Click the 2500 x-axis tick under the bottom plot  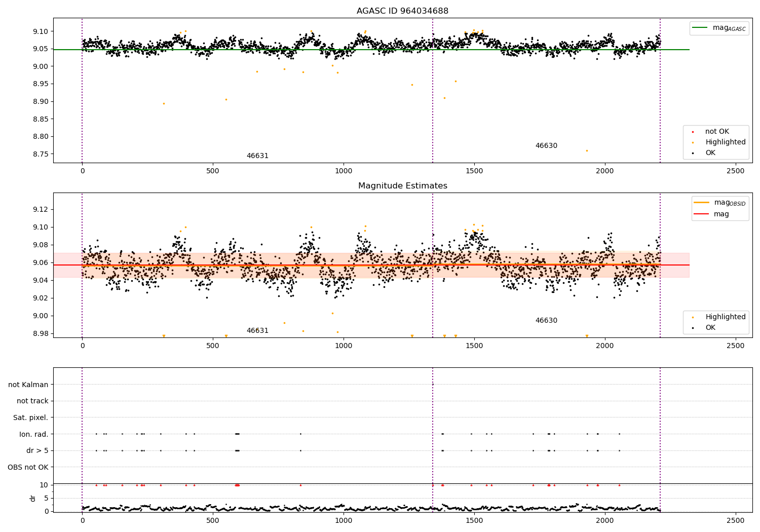click(736, 521)
